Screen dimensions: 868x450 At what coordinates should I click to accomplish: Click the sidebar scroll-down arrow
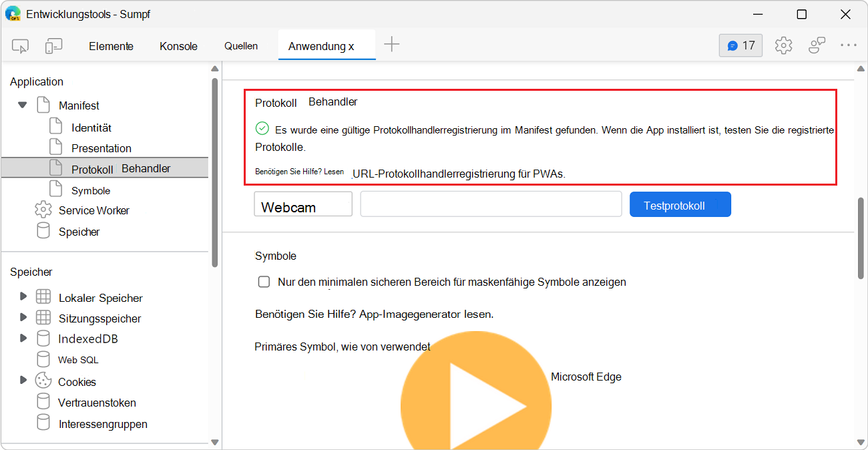214,441
